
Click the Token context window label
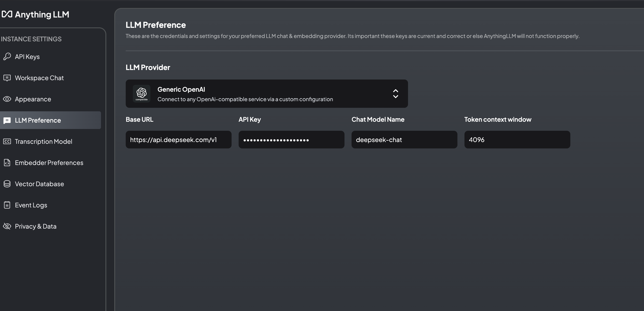(498, 119)
